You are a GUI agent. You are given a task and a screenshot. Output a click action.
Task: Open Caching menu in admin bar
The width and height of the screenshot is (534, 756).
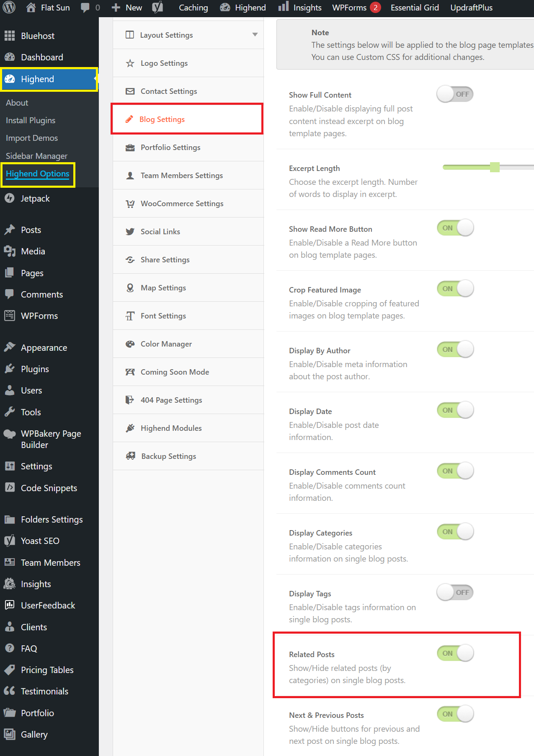[193, 8]
